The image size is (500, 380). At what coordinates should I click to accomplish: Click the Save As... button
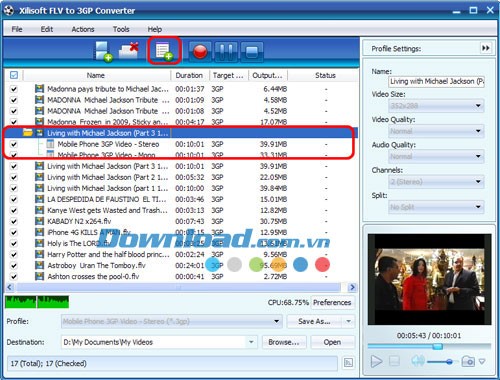point(314,322)
